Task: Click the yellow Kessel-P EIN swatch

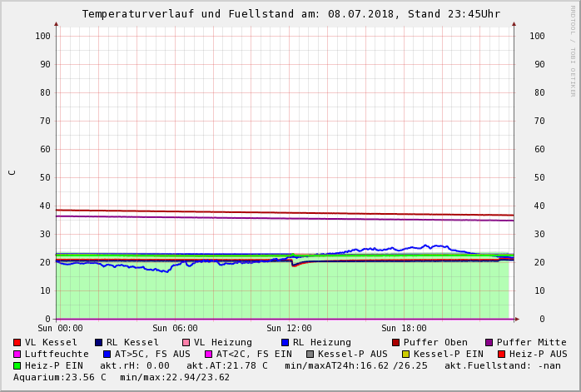Action: (406, 354)
